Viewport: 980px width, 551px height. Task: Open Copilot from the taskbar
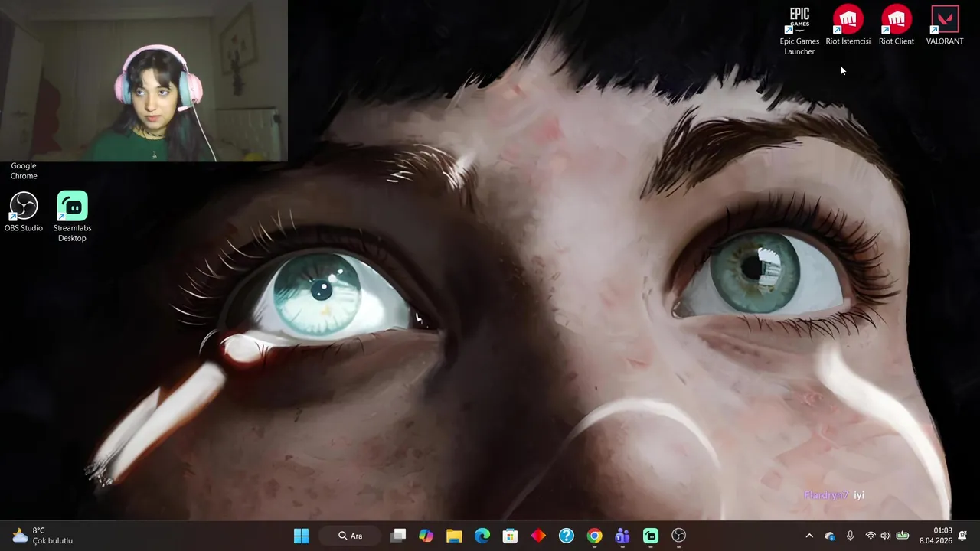point(426,536)
